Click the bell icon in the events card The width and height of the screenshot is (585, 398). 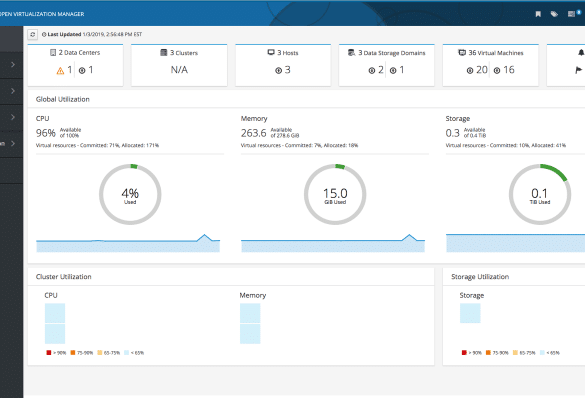(x=581, y=53)
